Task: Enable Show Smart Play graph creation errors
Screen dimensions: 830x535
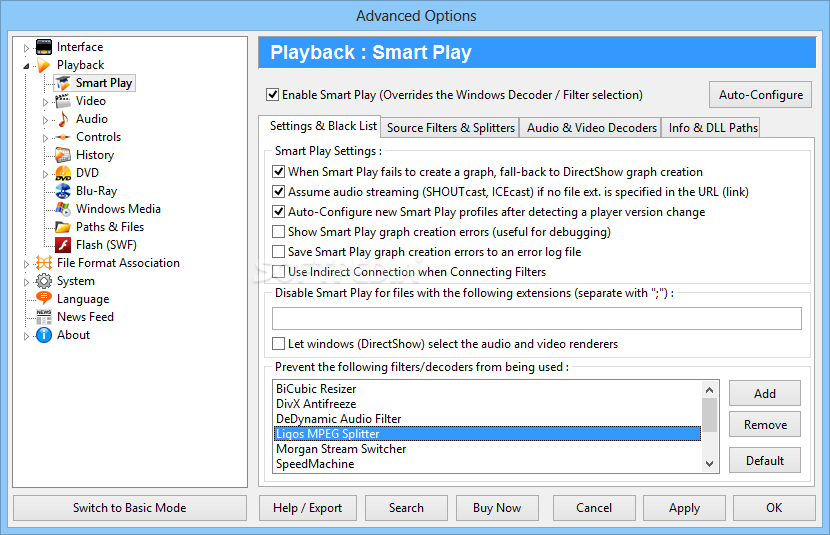Action: (279, 232)
